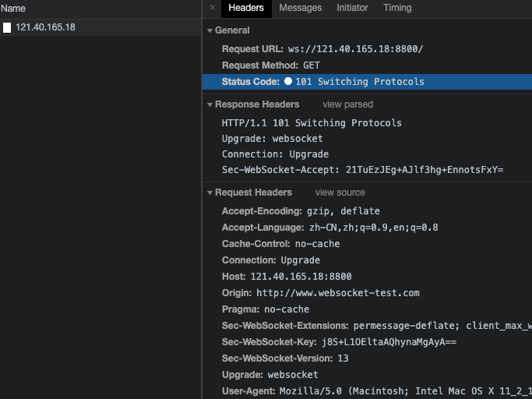Click the status code indicator dot
532x399 pixels.
click(288, 82)
